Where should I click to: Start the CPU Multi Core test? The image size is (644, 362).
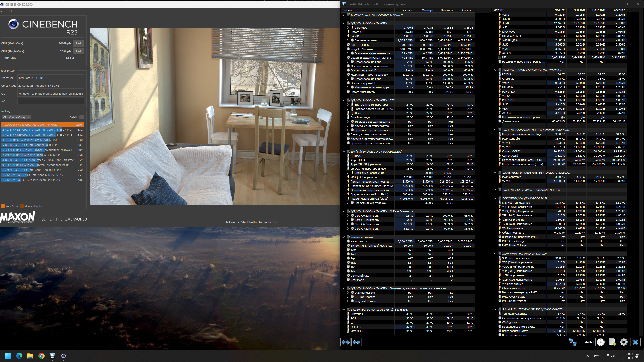click(78, 43)
